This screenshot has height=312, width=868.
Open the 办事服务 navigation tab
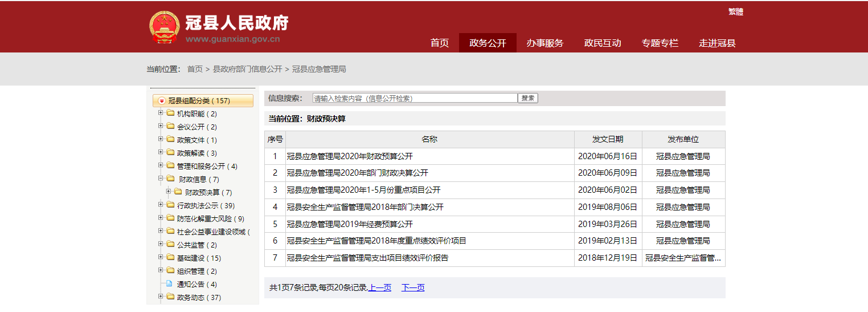coord(545,43)
